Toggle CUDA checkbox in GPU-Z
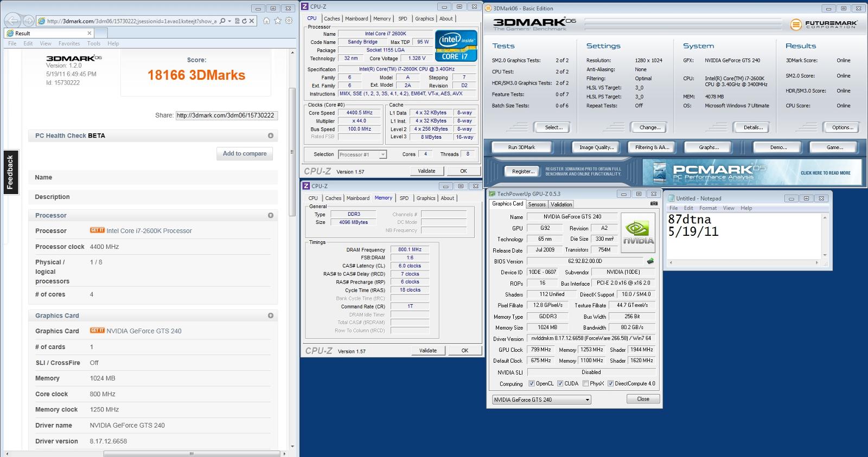 point(560,383)
